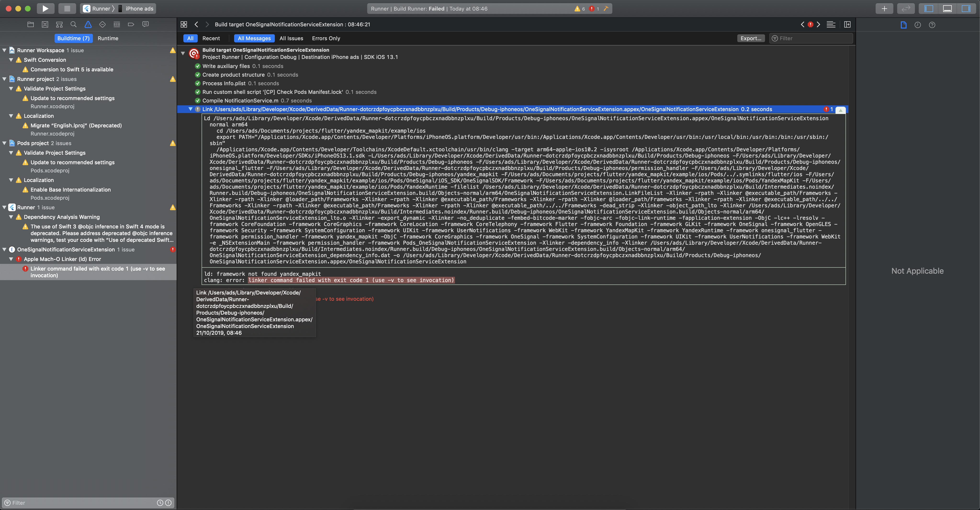Click the code review arrows button
The width and height of the screenshot is (980, 510).
(x=906, y=8)
